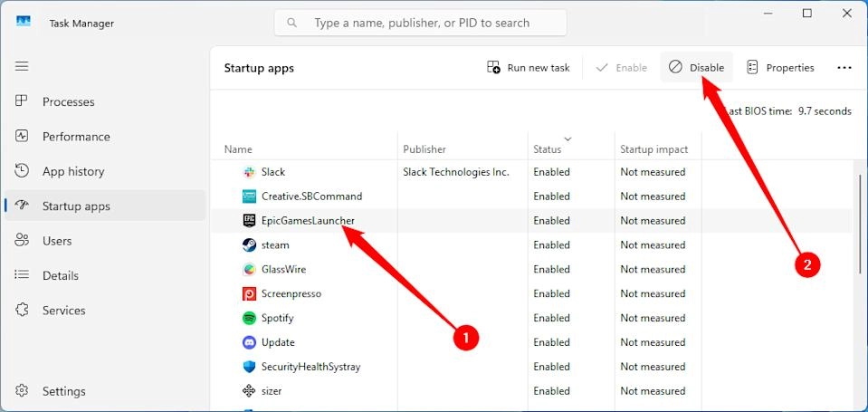Image resolution: width=868 pixels, height=412 pixels.
Task: Select the GlassWire row name
Action: click(283, 269)
